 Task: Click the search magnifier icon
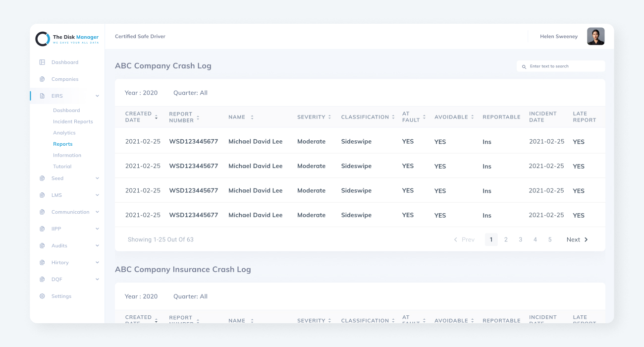[524, 66]
